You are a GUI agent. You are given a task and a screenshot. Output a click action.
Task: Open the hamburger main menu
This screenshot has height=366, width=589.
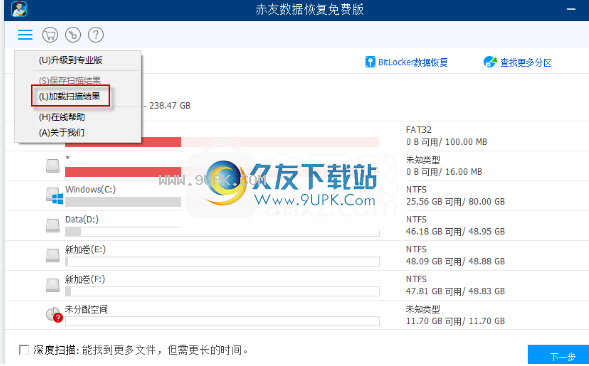(x=25, y=35)
